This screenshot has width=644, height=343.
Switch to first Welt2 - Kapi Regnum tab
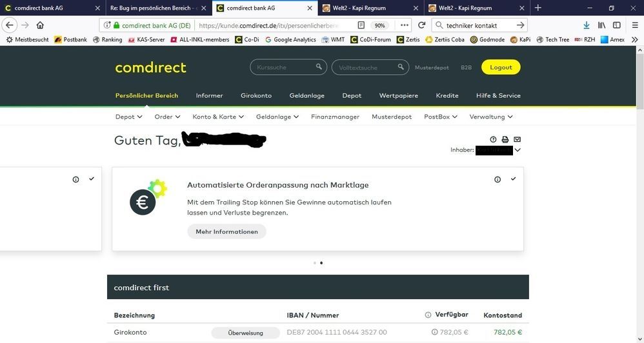pos(371,8)
